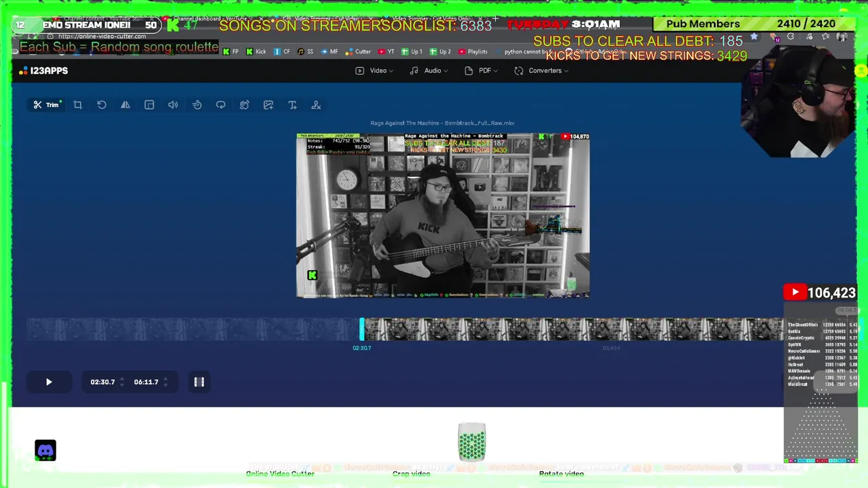Click the Bombtrack video preview
Image resolution: width=868 pixels, height=488 pixels.
pos(443,216)
